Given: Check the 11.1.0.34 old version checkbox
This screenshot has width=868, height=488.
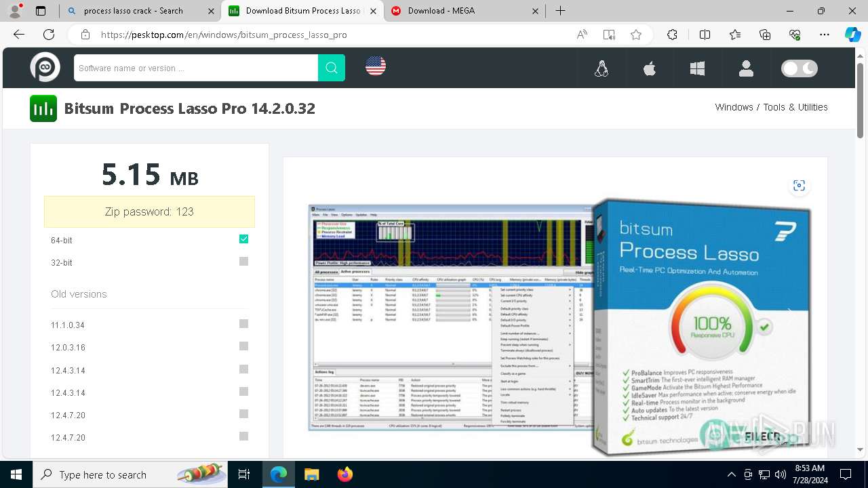Looking at the screenshot, I should tap(243, 324).
